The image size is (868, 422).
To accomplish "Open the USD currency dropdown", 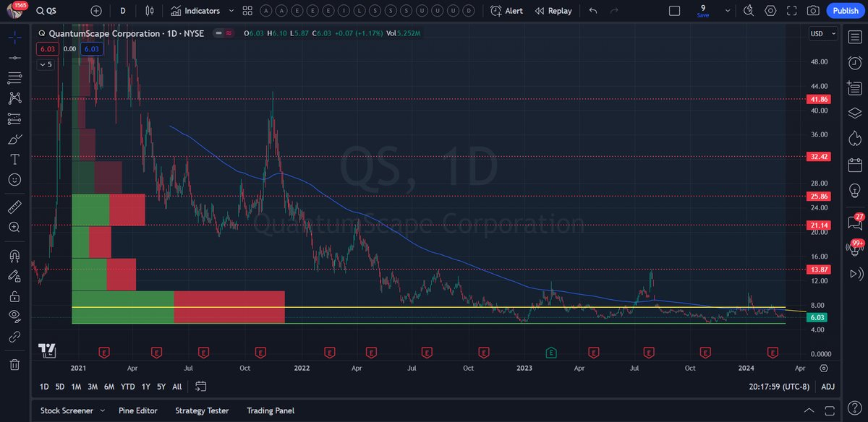I will (x=822, y=34).
